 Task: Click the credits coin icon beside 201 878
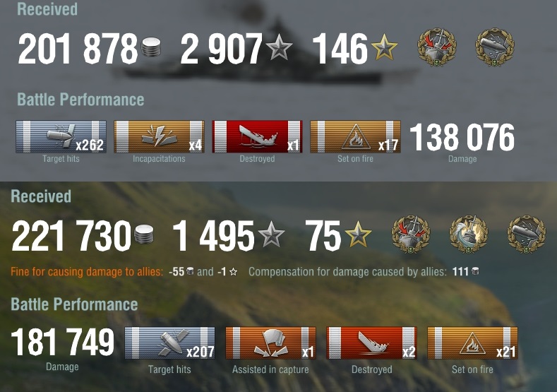[x=151, y=48]
